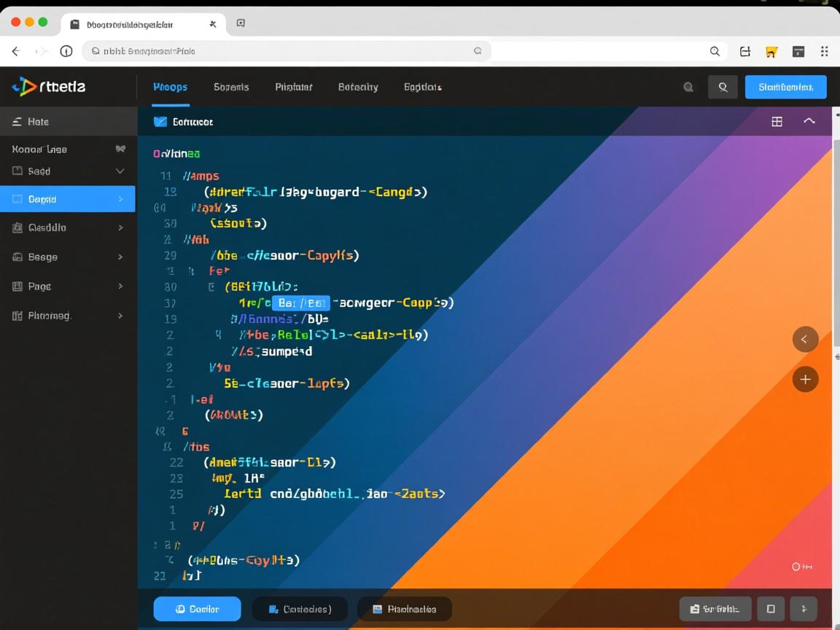The width and height of the screenshot is (840, 630).
Task: Click the orange back arrow circle button
Action: 805,339
